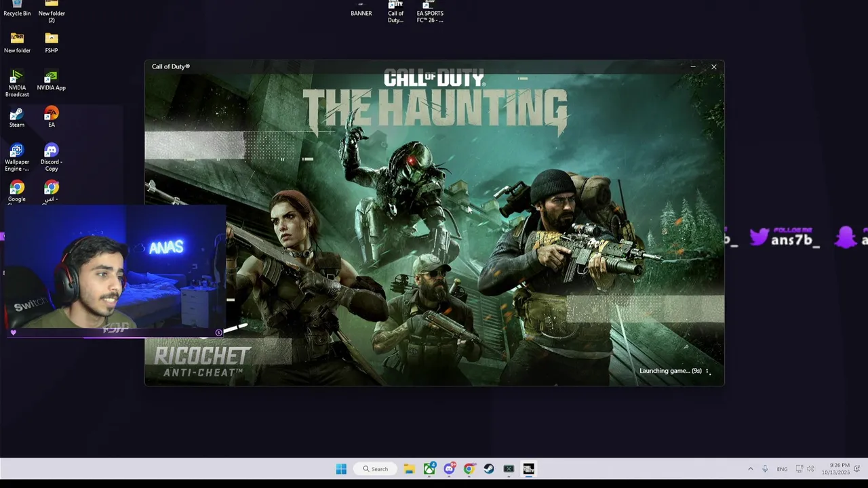Open the Call of Duty desktop shortcut
Image resolution: width=868 pixels, height=488 pixels.
(395, 12)
